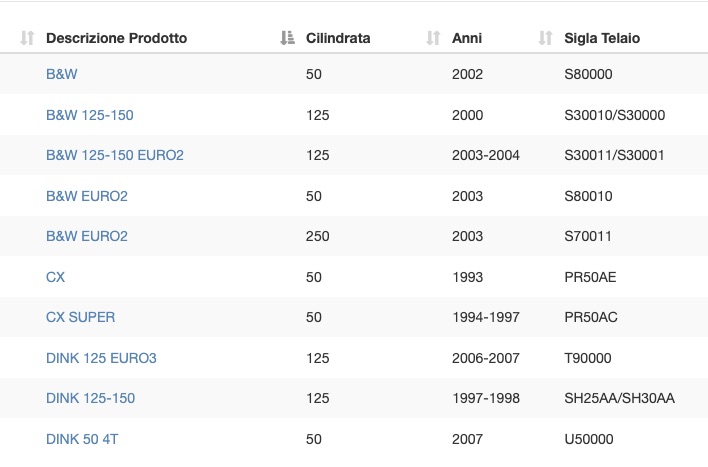The height and width of the screenshot is (467, 708).
Task: Sort by Descrizione Prodotto arrows icon
Action: click(27, 38)
